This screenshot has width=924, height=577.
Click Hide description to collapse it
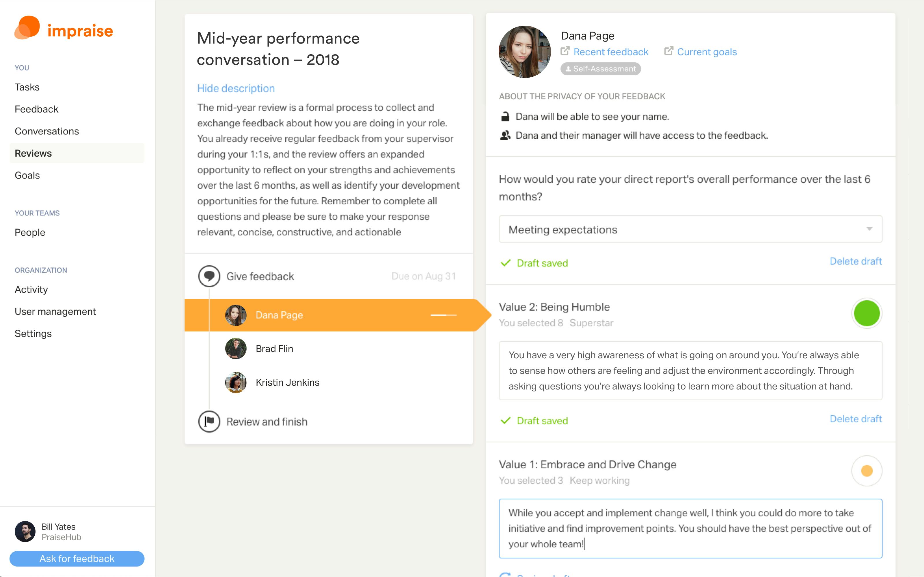pyautogui.click(x=236, y=88)
